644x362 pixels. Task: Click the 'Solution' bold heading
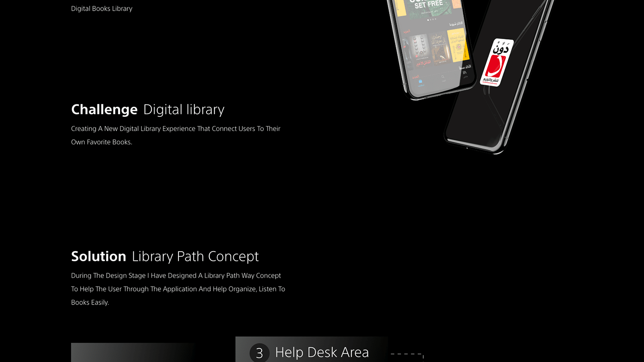click(98, 256)
